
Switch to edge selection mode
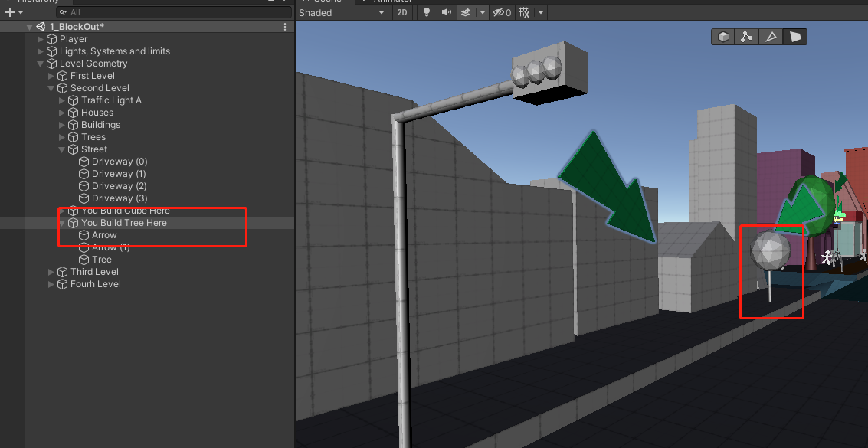click(771, 36)
